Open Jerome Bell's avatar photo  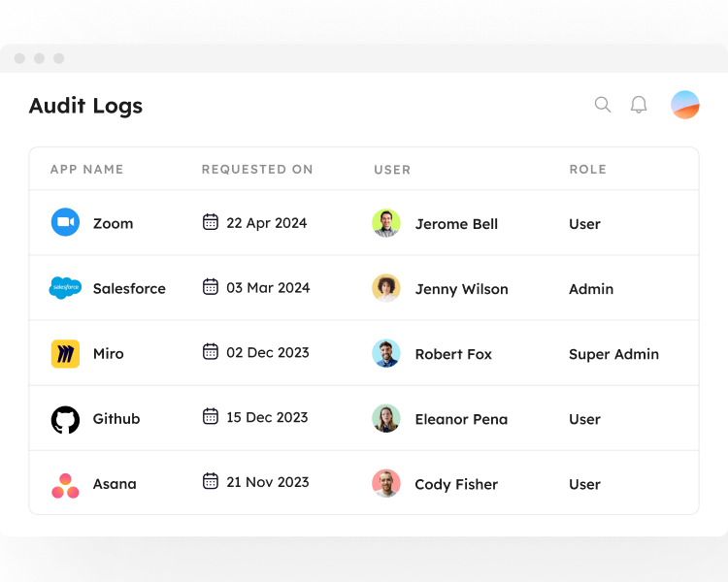[386, 223]
